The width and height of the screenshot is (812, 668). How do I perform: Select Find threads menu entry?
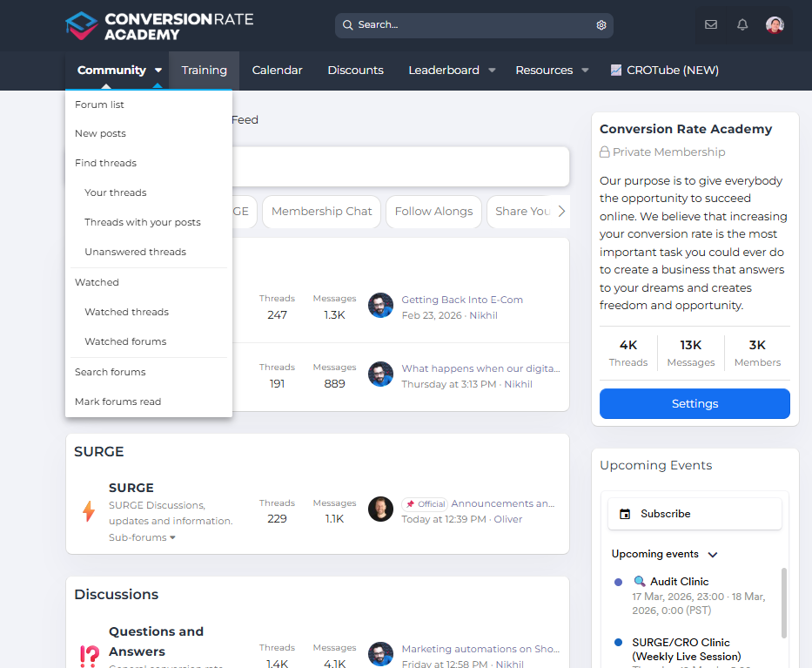(149, 163)
